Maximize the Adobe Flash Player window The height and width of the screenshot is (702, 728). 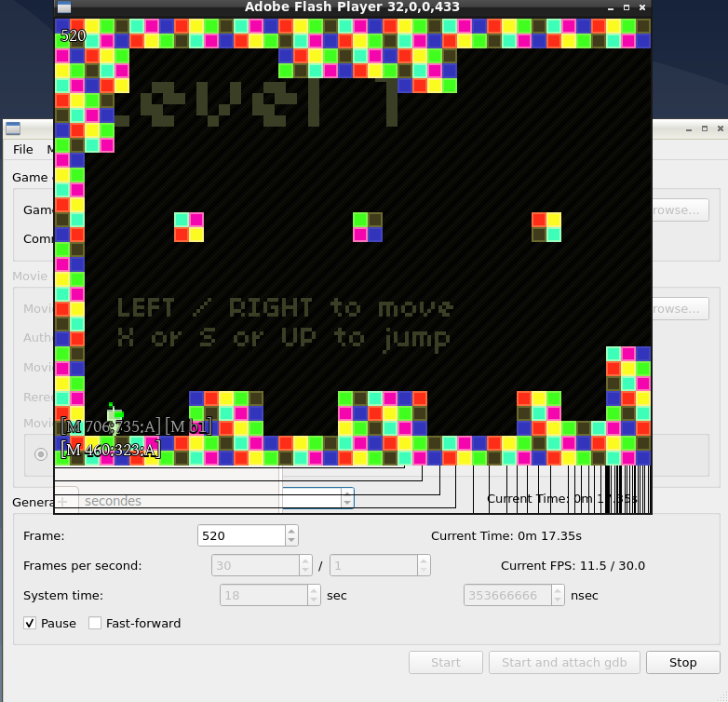[x=627, y=7]
